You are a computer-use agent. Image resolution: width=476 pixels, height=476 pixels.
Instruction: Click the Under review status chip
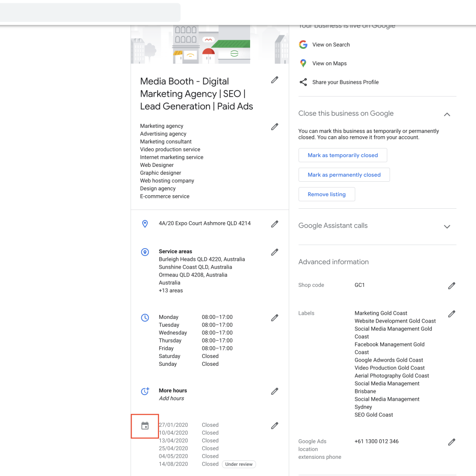tap(238, 464)
